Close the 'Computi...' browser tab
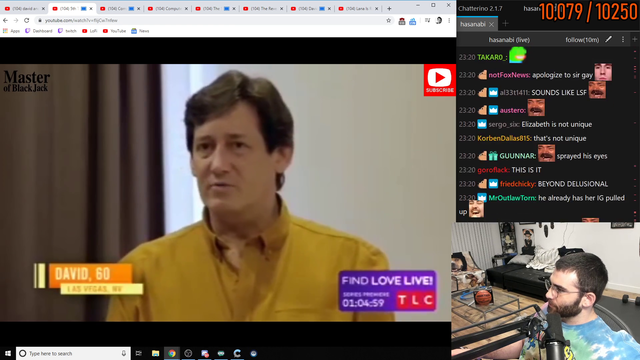 [187, 9]
